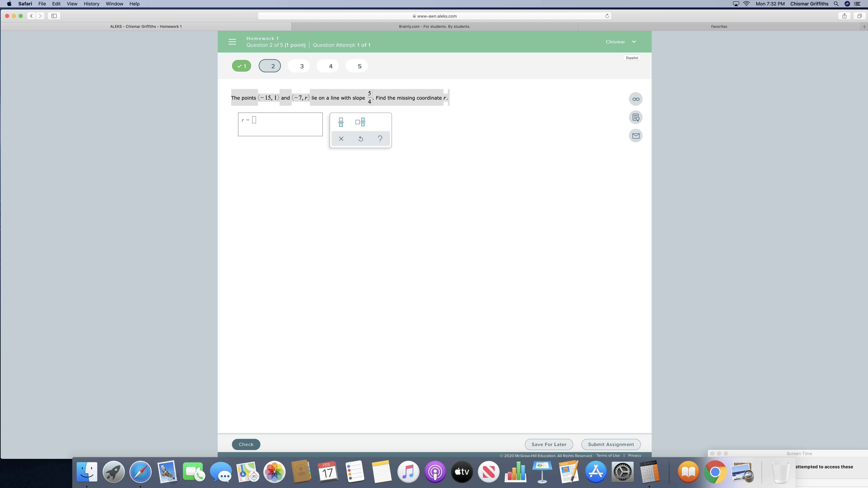
Task: Click Submit Assignment
Action: (611, 444)
